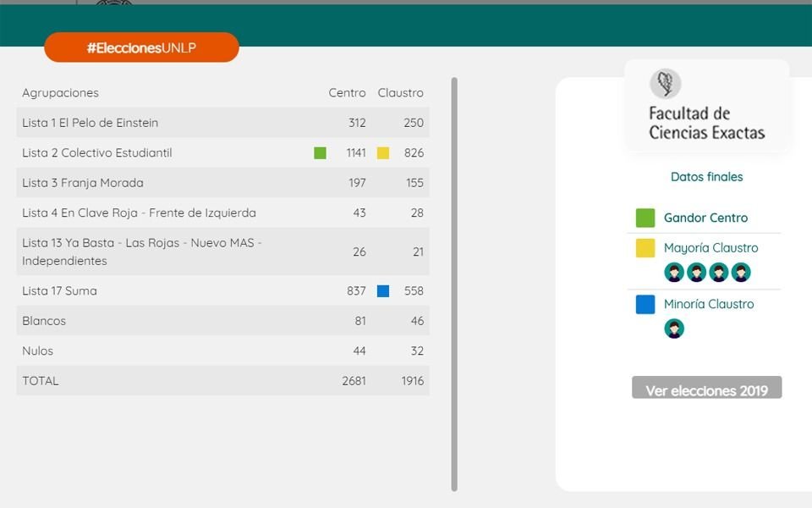Click total Claustro value 1916

(412, 381)
